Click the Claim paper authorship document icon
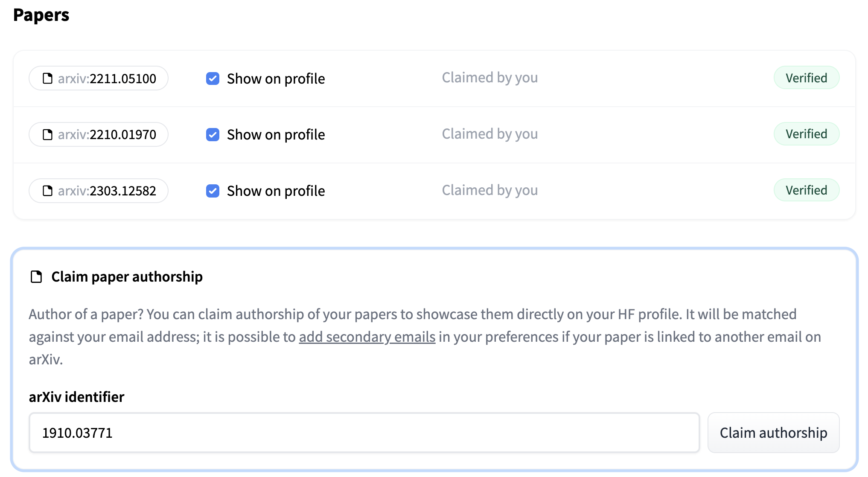Screen dimensions: 868x477 tap(37, 277)
